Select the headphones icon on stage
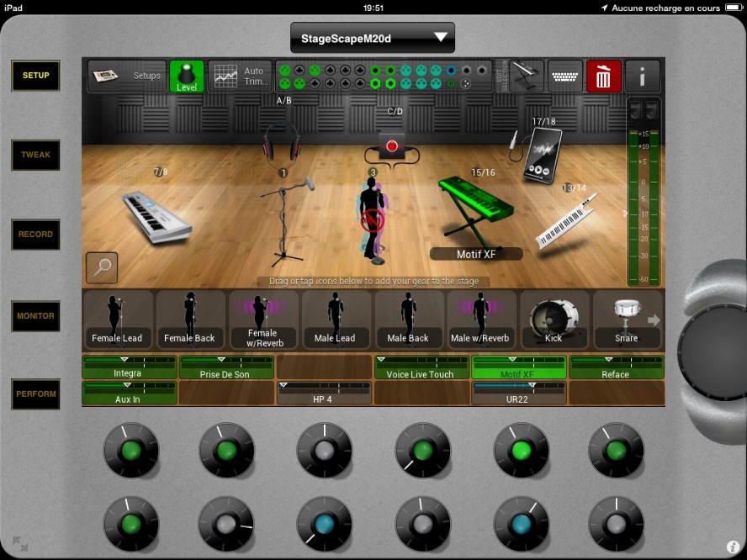 coord(281,141)
